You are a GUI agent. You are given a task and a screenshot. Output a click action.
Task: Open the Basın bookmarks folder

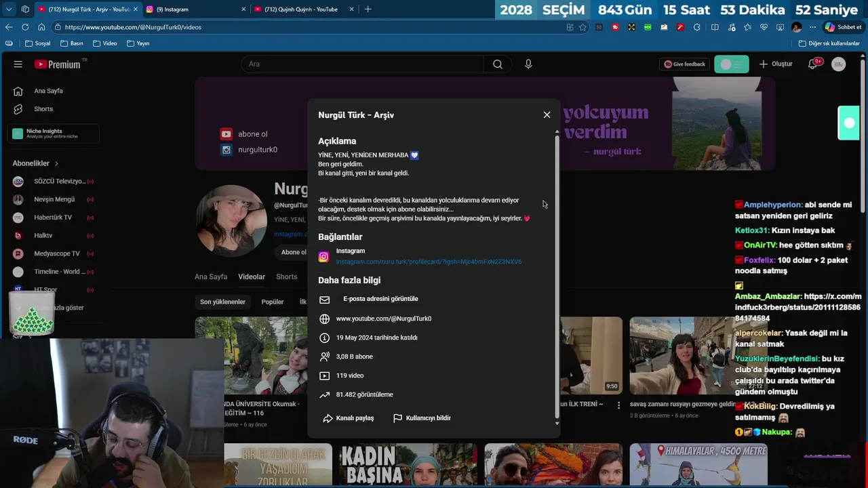(x=72, y=43)
